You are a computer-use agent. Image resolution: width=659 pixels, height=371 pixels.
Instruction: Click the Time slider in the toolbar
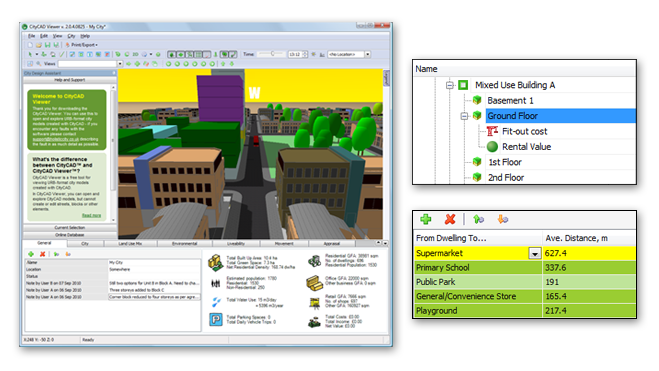point(271,54)
